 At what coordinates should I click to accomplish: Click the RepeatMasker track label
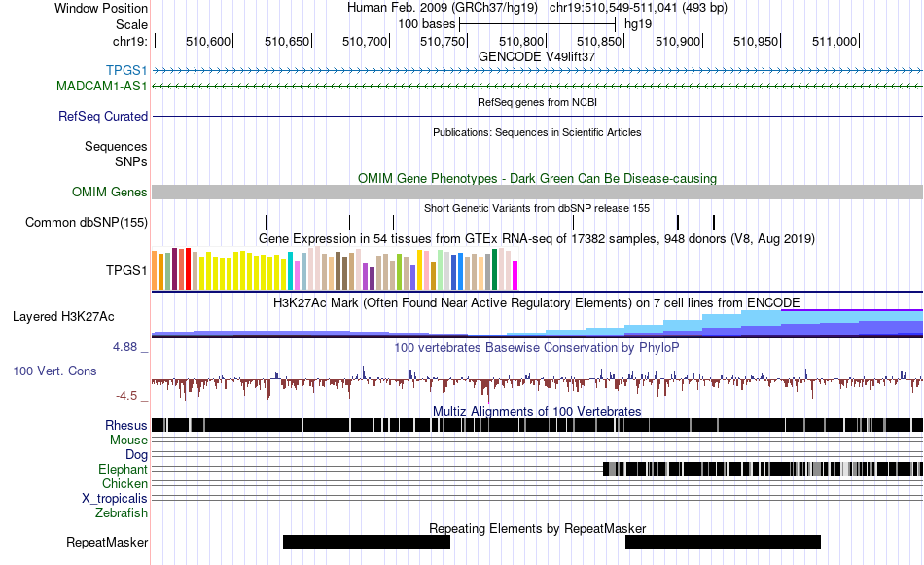pos(107,542)
